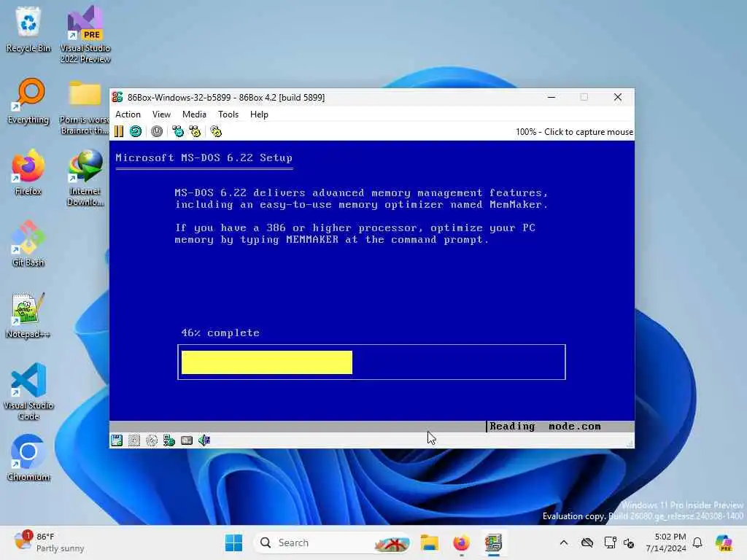Select Visual Studio 2022 Preview shortcut

(x=85, y=34)
